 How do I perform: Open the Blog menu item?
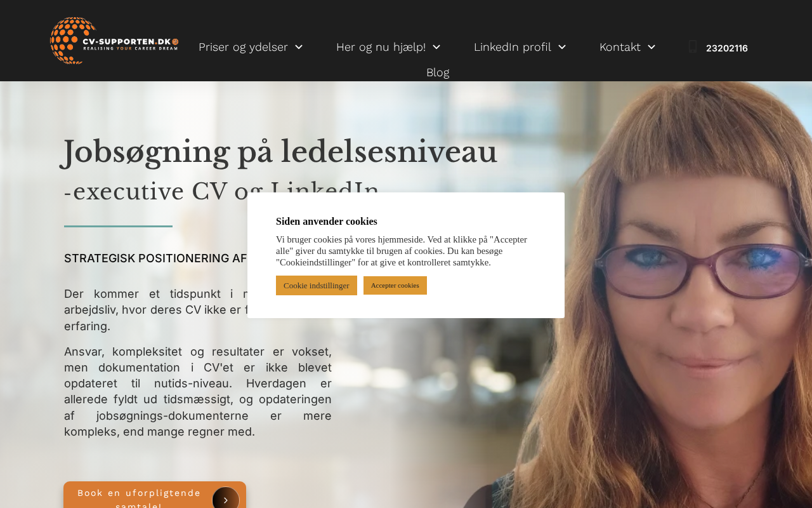[x=438, y=72]
